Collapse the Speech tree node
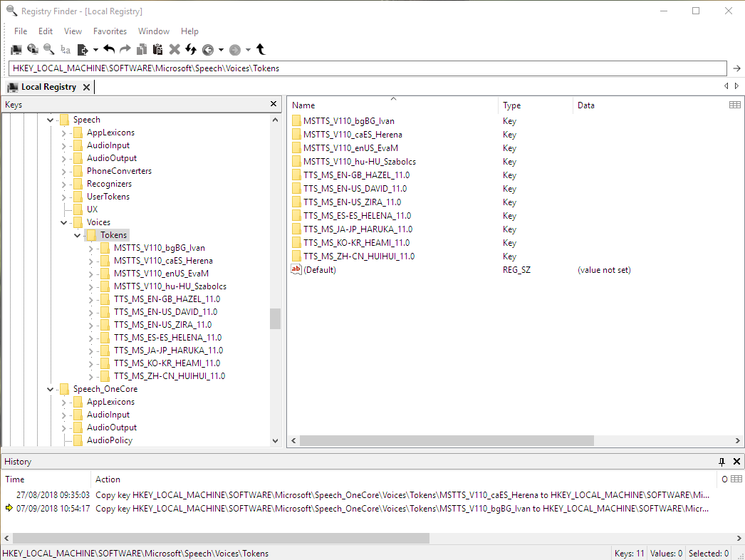 point(51,120)
